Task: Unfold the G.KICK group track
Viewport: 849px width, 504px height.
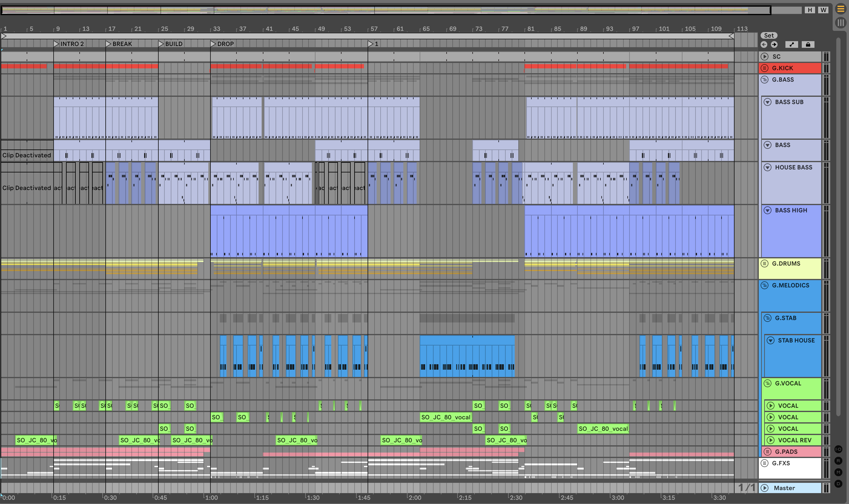Action: click(x=765, y=68)
